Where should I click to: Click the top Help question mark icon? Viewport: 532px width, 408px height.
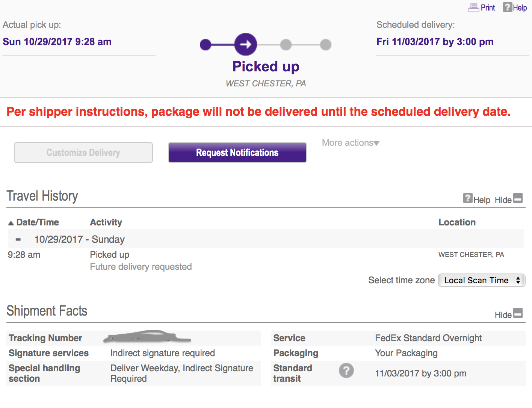(x=507, y=7)
